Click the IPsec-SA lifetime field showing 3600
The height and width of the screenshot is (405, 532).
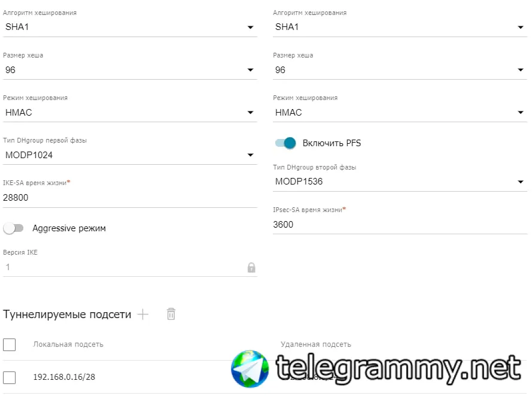400,225
